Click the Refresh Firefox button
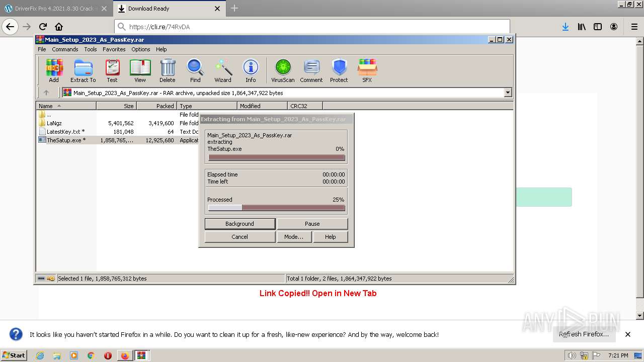 [x=584, y=334]
